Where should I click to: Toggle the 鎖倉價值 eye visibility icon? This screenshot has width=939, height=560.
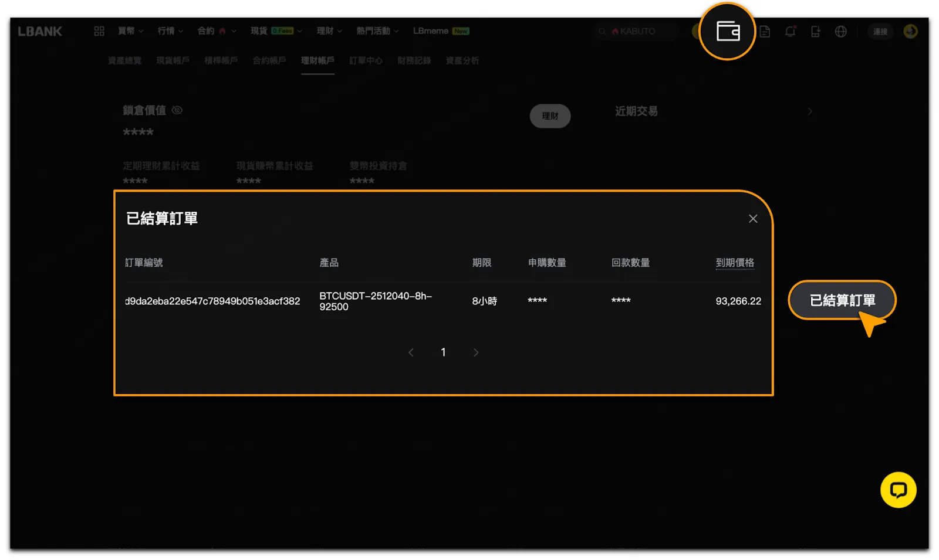(x=177, y=110)
